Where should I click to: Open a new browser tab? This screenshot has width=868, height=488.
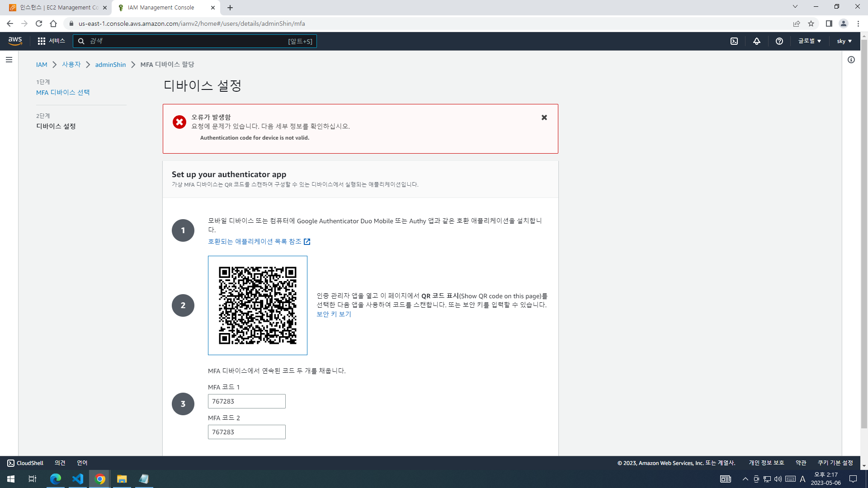(x=230, y=8)
